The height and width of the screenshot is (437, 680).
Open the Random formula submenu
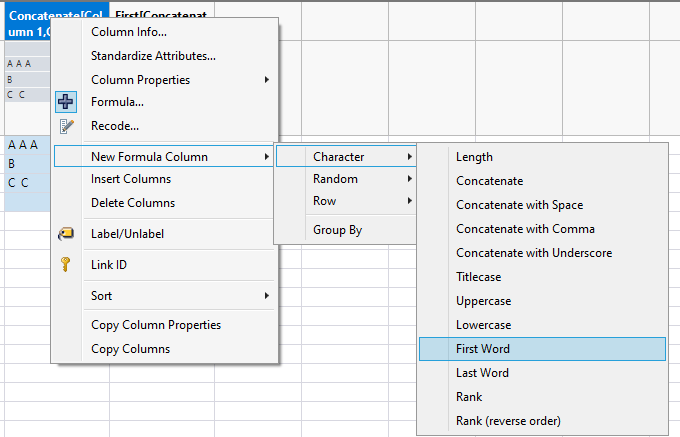point(335,179)
